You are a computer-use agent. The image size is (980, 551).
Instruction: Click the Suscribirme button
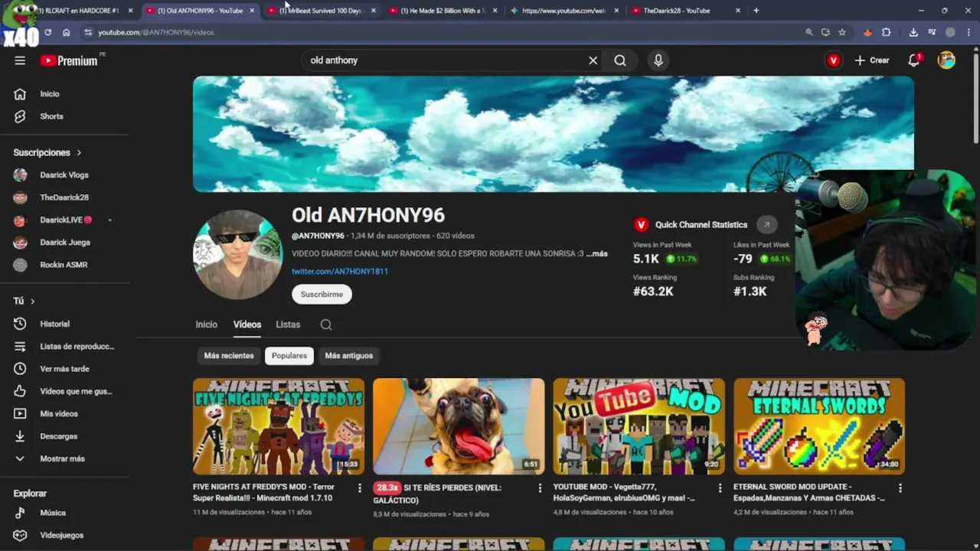(x=322, y=295)
